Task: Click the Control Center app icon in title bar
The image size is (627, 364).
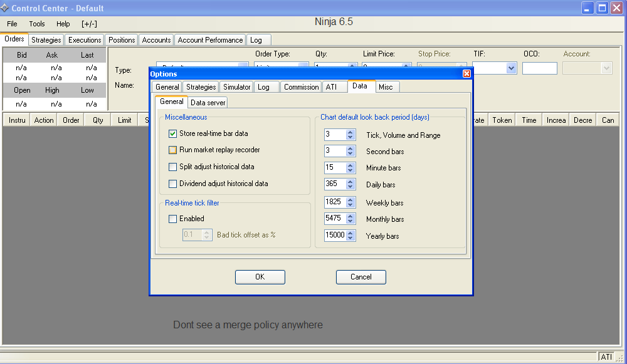Action: click(x=4, y=8)
